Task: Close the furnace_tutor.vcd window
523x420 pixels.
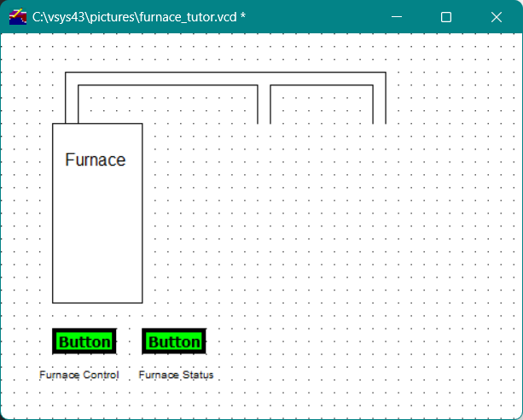Action: tap(497, 16)
